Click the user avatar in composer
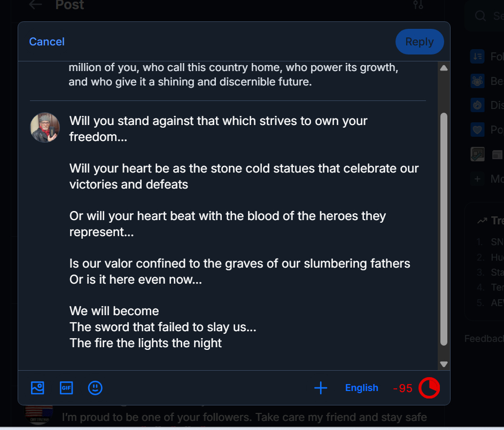 [45, 128]
